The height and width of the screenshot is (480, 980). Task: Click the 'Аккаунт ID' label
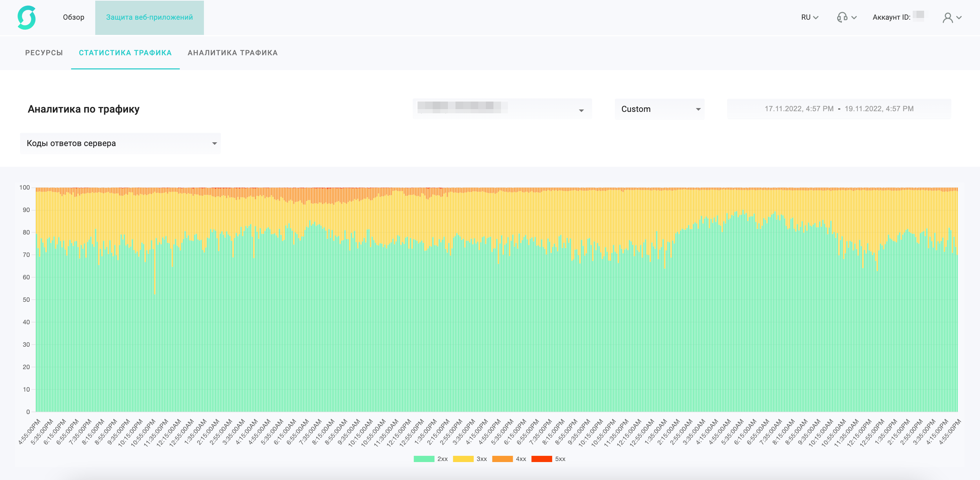pyautogui.click(x=891, y=18)
